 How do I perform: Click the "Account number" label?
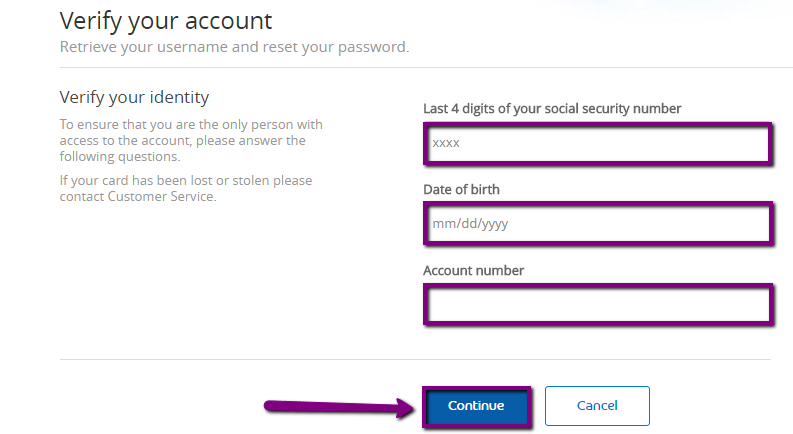click(x=473, y=270)
